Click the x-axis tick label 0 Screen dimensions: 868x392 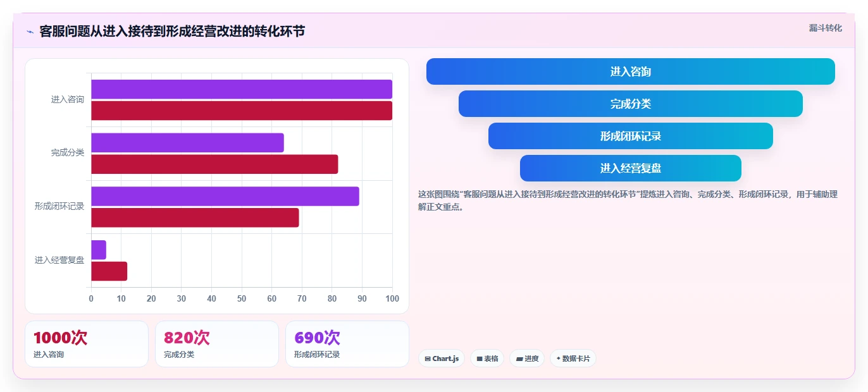click(x=91, y=298)
